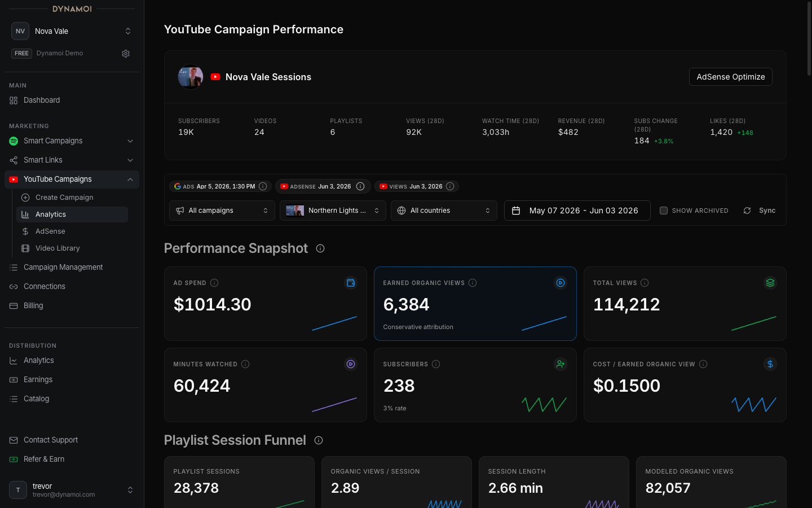The image size is (812, 508).
Task: Expand the Smart Campaigns submenu
Action: tap(130, 141)
